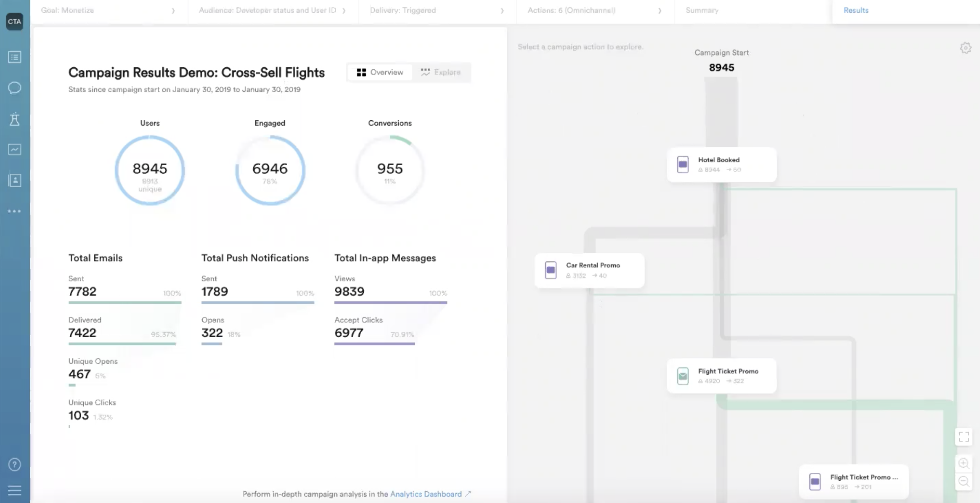Open the help question mark icon
980x503 pixels.
coord(15,464)
